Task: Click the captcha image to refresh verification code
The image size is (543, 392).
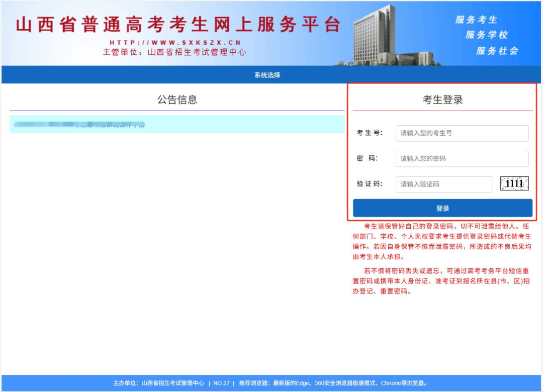Action: [514, 184]
